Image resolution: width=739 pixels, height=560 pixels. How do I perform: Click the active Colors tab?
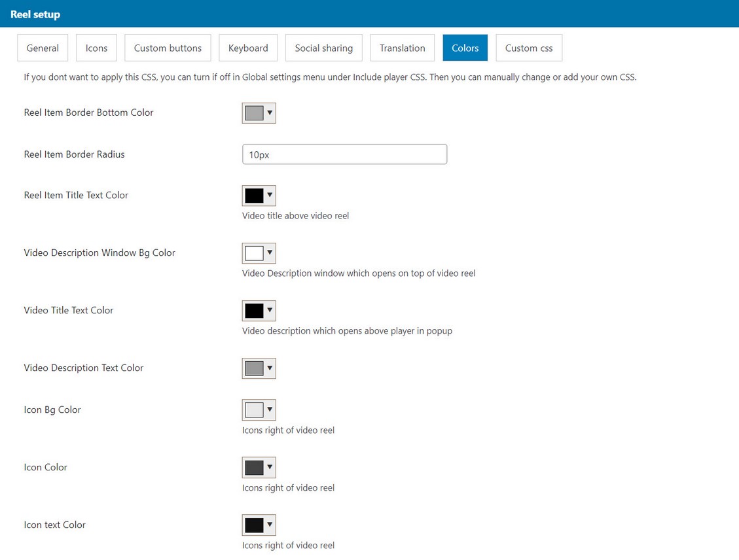465,48
